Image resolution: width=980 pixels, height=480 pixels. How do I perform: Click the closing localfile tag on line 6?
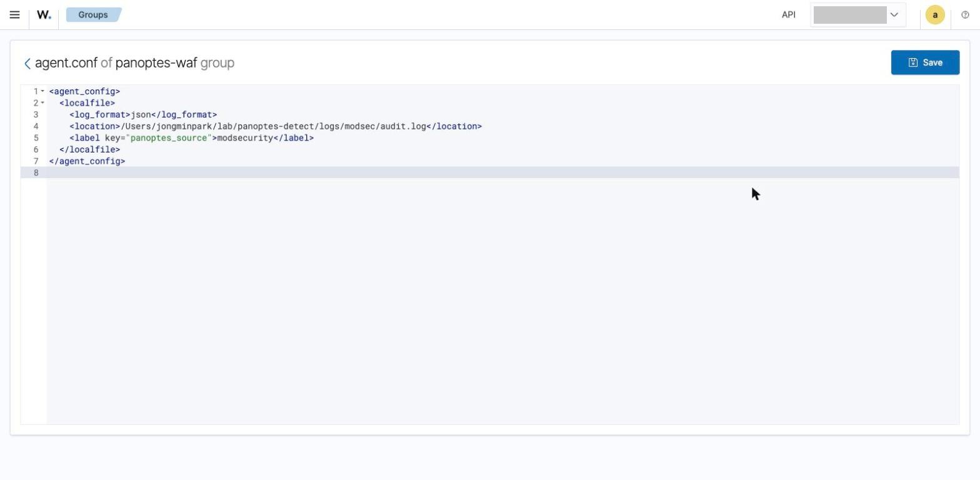89,150
